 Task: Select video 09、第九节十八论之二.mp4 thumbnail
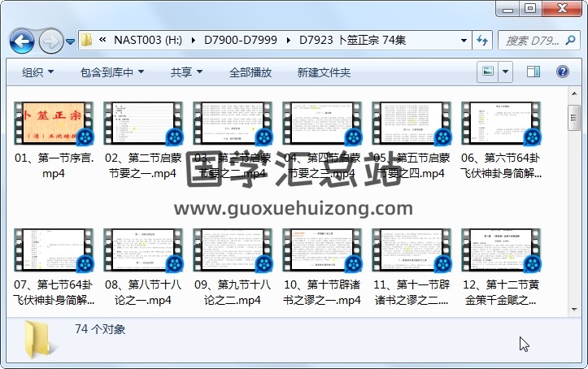click(x=233, y=250)
